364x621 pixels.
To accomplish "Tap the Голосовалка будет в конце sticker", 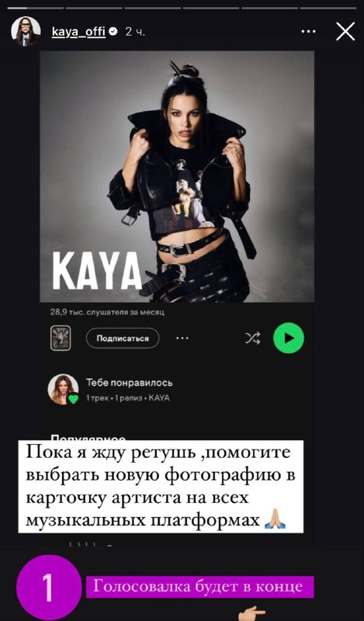I will tap(200, 586).
